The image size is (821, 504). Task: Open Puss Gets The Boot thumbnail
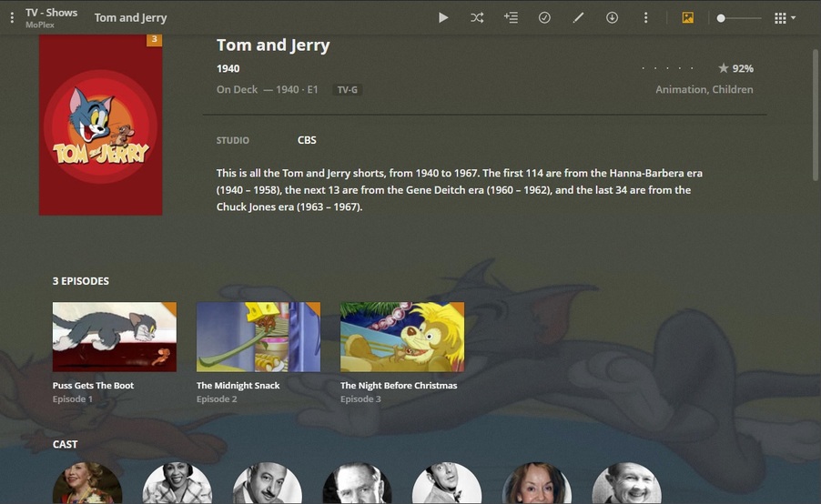point(114,337)
